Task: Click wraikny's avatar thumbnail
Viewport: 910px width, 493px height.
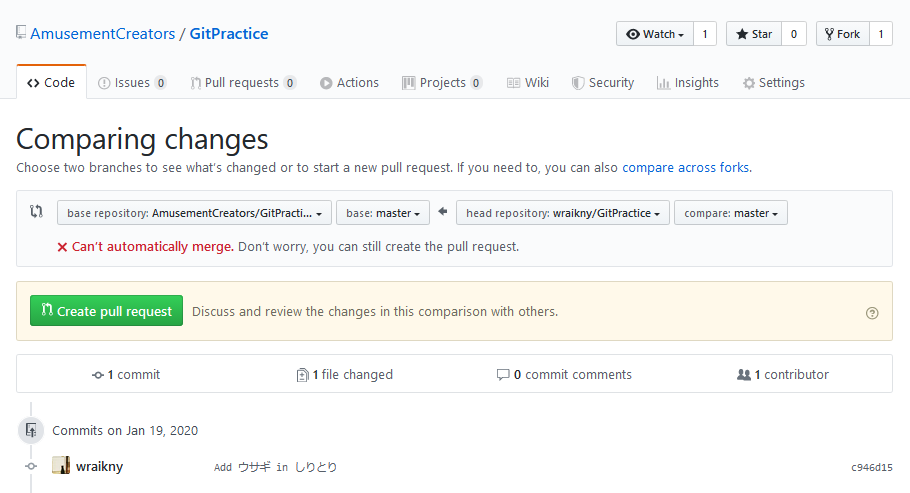Action: click(x=61, y=465)
